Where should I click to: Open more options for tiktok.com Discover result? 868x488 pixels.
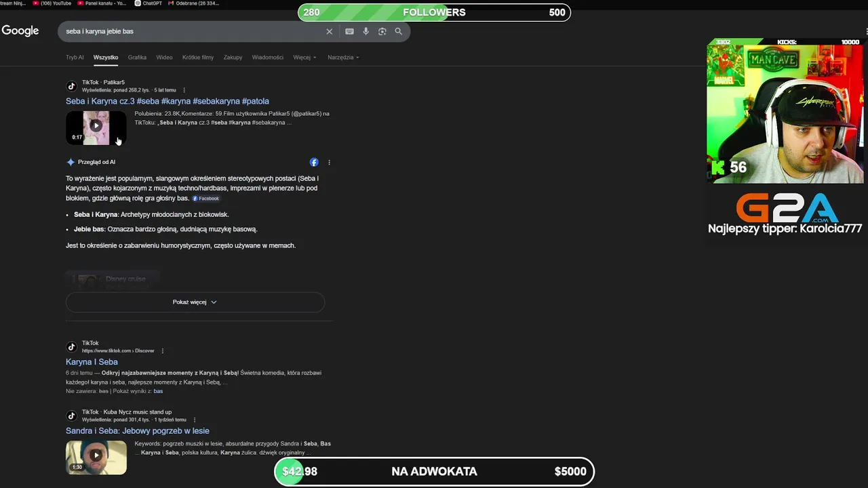(163, 351)
